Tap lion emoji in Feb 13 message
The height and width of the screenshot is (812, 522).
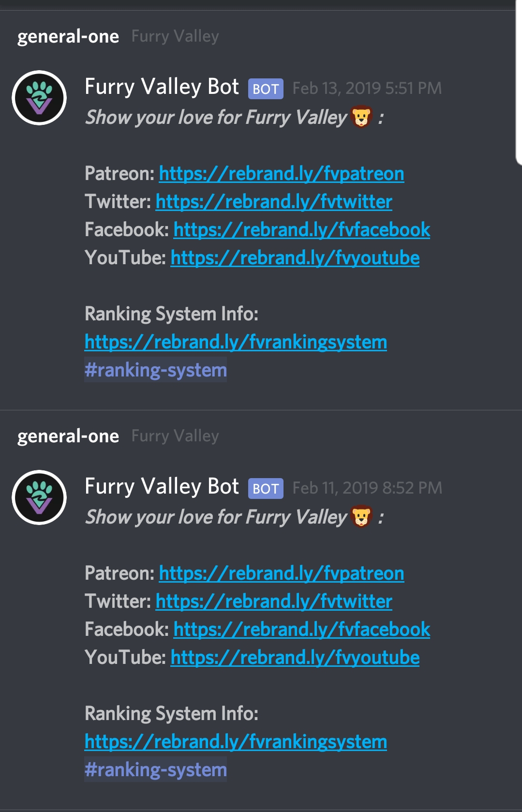[x=361, y=117]
